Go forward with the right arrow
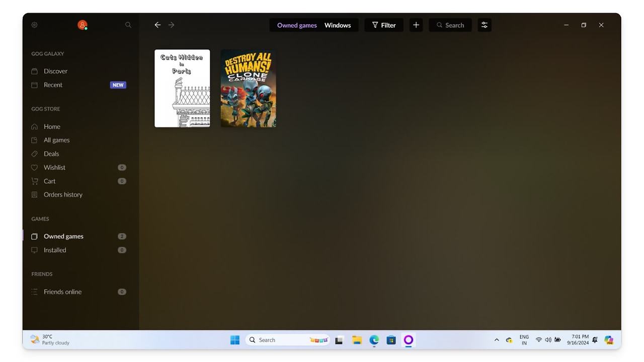 click(171, 25)
